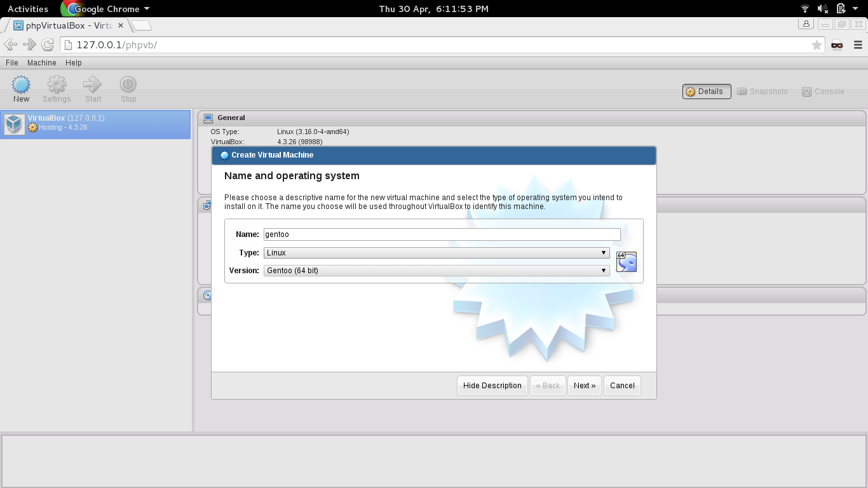Open the Machine menu
Screen dimensions: 868x488
click(x=42, y=63)
